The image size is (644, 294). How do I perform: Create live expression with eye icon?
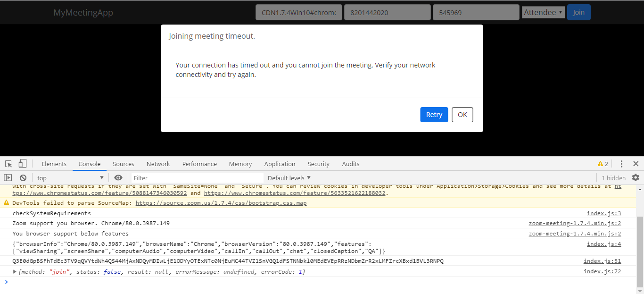tap(118, 178)
